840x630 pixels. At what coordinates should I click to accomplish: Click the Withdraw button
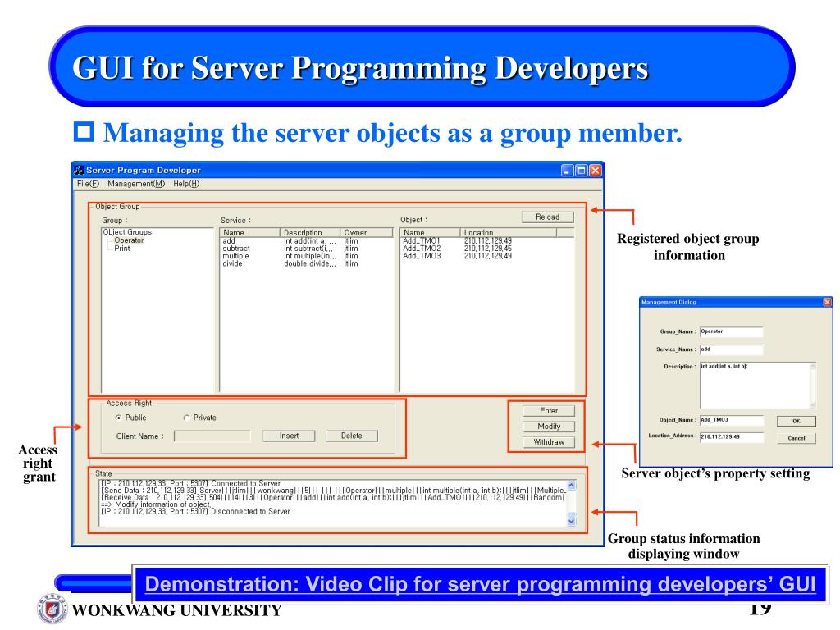click(x=549, y=442)
